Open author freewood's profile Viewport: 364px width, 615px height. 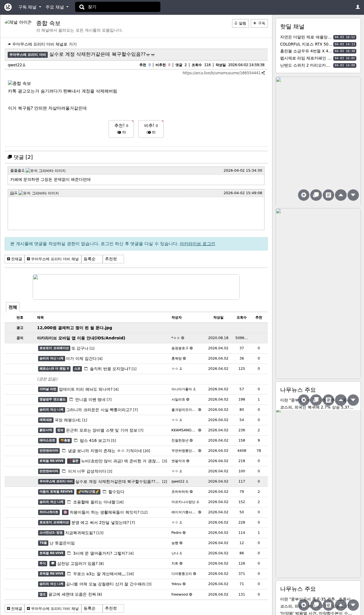(x=179, y=594)
